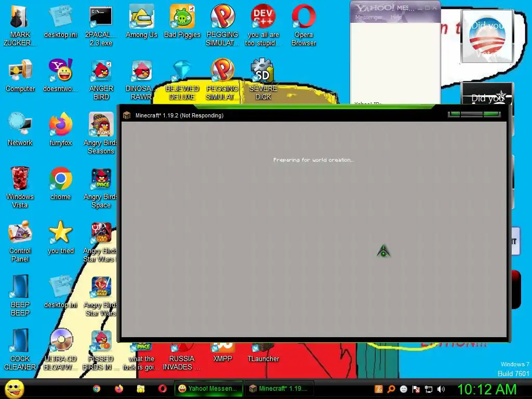Click the volume speaker tray icon

click(x=441, y=389)
